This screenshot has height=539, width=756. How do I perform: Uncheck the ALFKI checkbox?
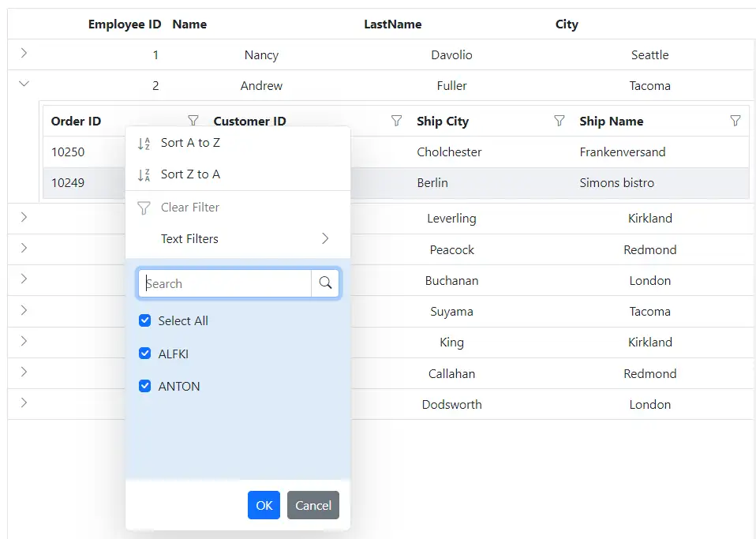144,354
